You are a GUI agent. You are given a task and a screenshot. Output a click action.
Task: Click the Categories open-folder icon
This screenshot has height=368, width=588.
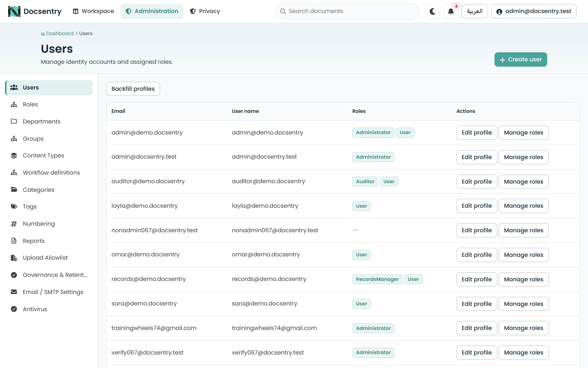point(14,189)
